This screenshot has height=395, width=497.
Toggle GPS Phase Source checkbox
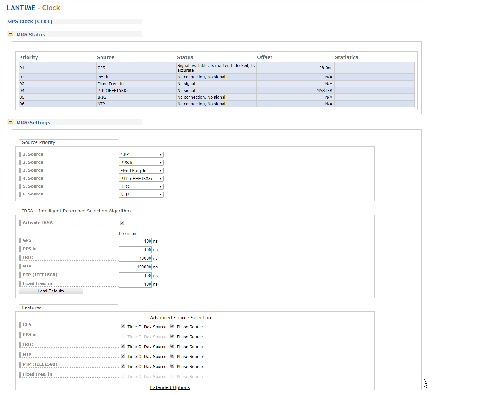click(x=172, y=326)
